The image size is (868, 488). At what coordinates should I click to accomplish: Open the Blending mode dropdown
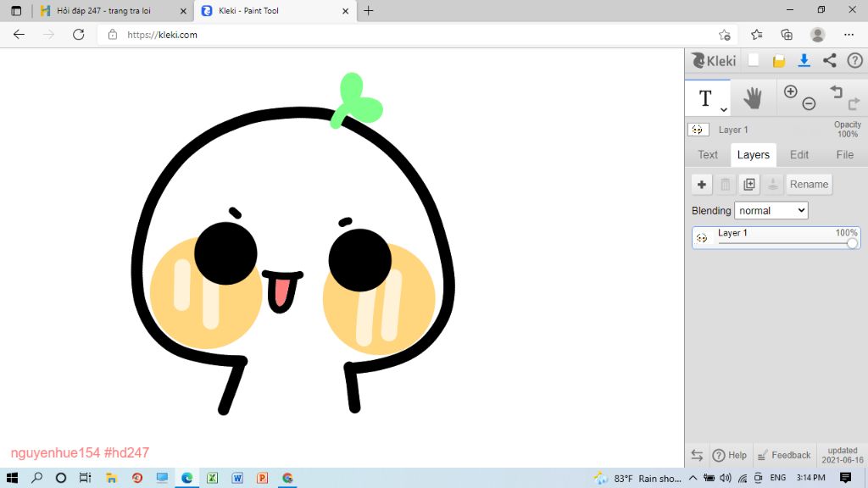pyautogui.click(x=771, y=210)
